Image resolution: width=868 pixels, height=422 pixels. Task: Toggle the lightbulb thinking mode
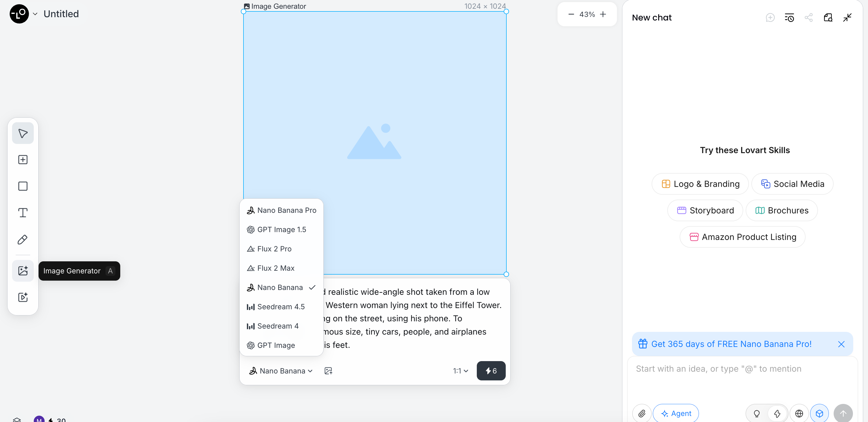click(x=756, y=413)
